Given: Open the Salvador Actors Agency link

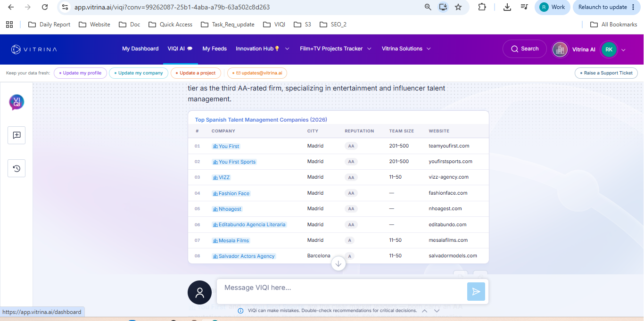Looking at the screenshot, I should [x=244, y=256].
